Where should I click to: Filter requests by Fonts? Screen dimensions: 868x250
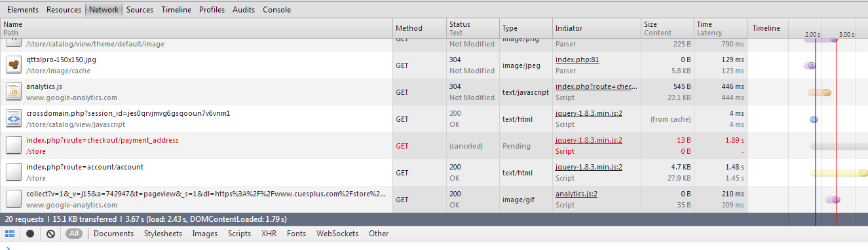point(296,234)
